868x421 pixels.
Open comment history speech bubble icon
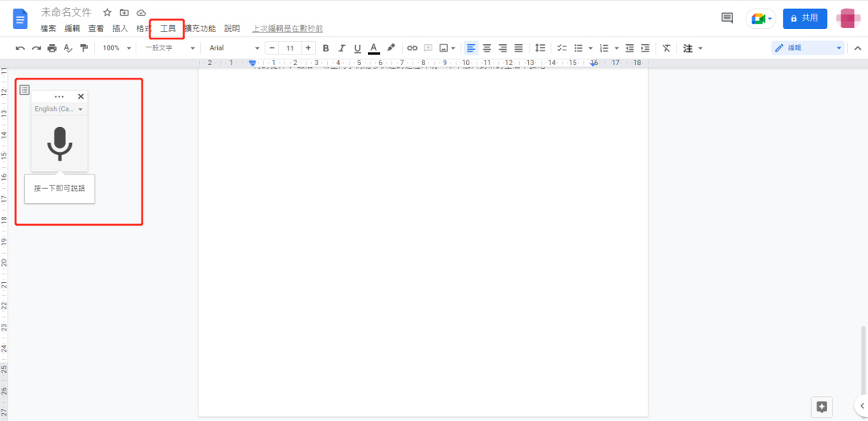[727, 18]
